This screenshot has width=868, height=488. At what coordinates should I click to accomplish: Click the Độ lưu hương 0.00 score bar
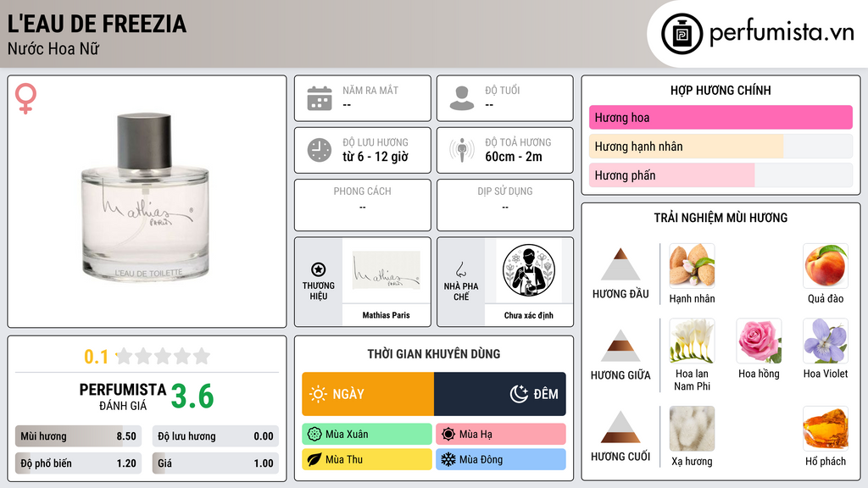[x=215, y=436]
